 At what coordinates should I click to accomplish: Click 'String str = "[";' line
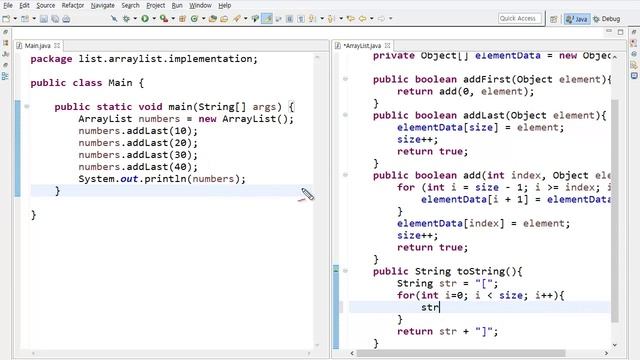coord(447,283)
